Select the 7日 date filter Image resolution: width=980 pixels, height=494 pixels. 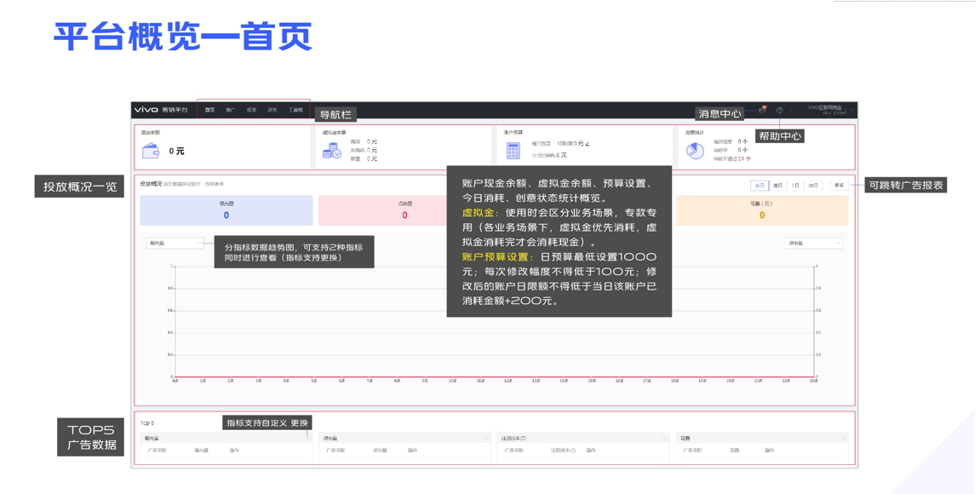(x=795, y=185)
